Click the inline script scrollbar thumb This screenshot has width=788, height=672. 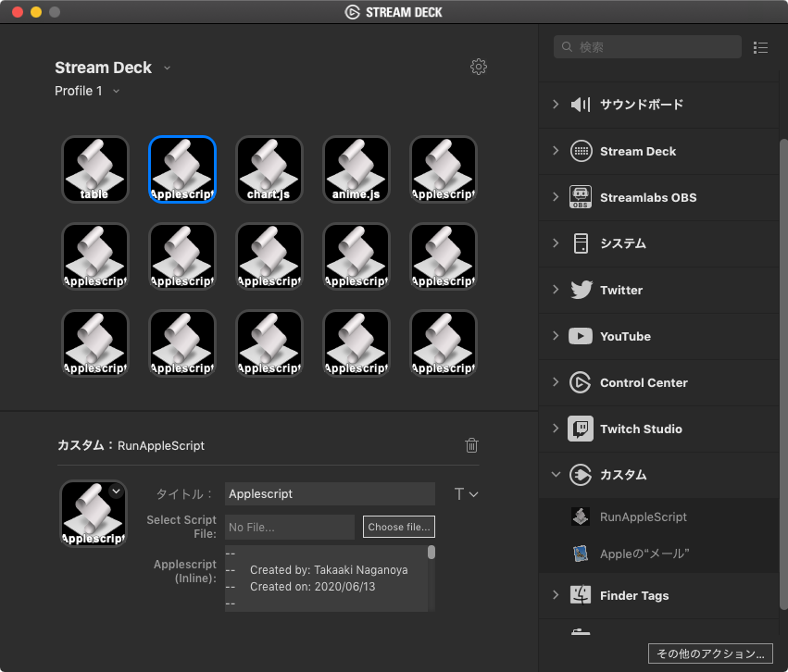[x=432, y=553]
